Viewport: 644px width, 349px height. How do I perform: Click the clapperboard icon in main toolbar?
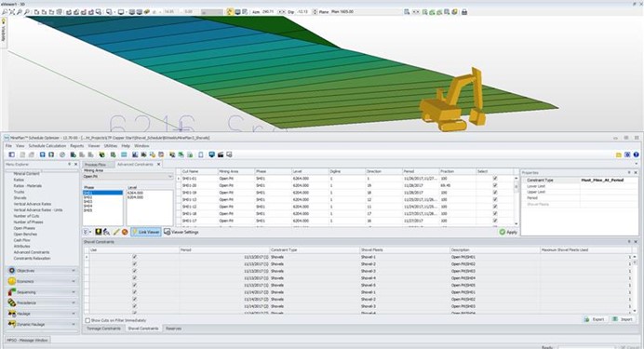coord(221,154)
